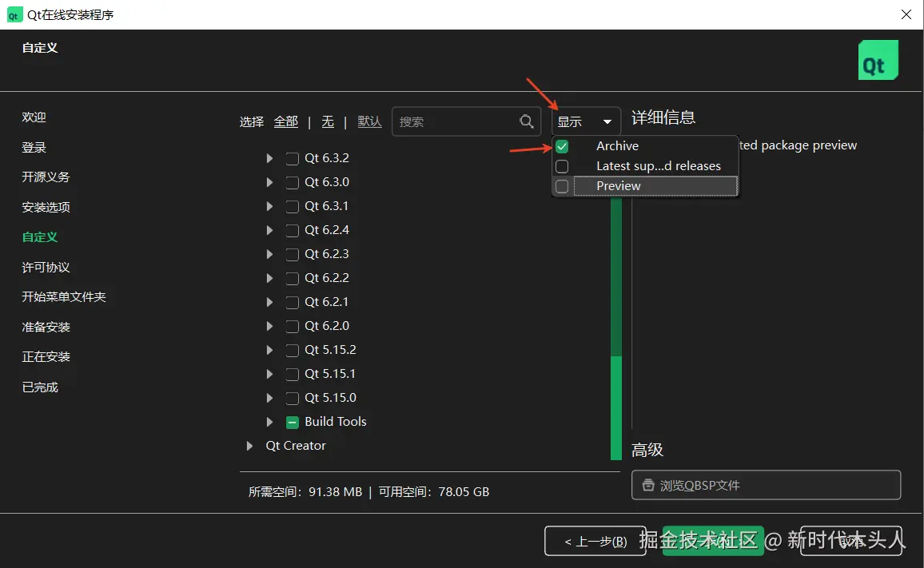Choose the Archive entry in dropdown
Viewport: 924px width, 568px height.
coord(645,145)
